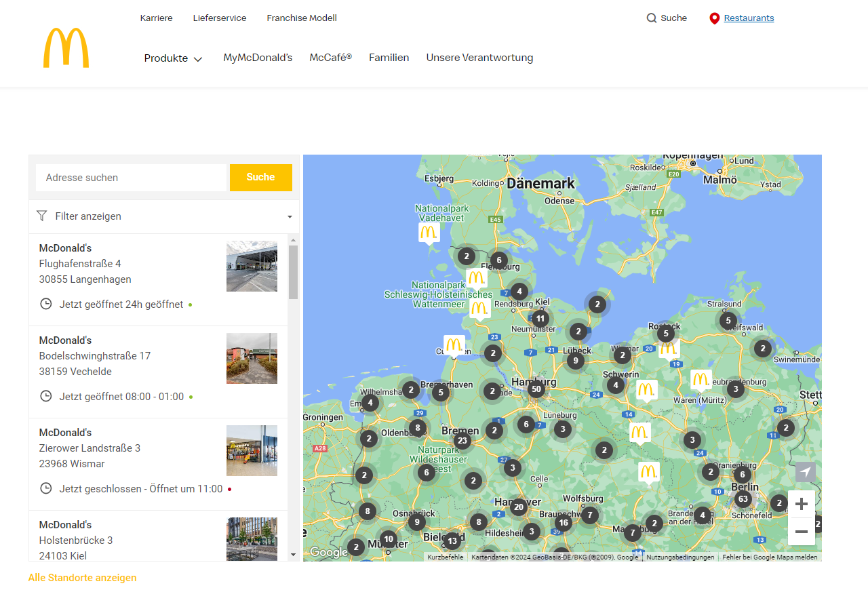Open cluster marker 6 near Flensburg

point(498,260)
